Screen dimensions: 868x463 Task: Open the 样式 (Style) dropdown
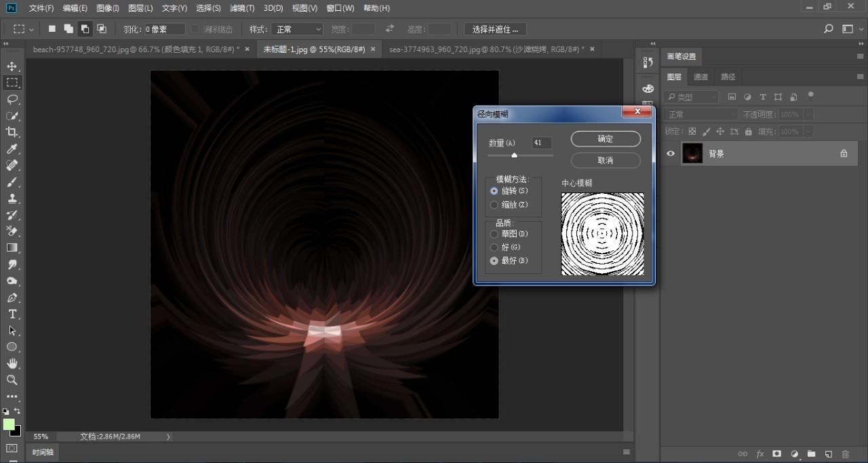tap(297, 29)
